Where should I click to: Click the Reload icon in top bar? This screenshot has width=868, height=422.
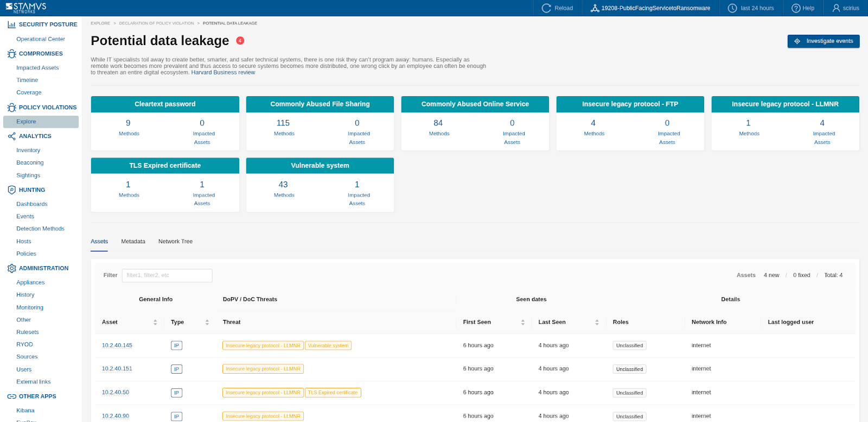546,8
